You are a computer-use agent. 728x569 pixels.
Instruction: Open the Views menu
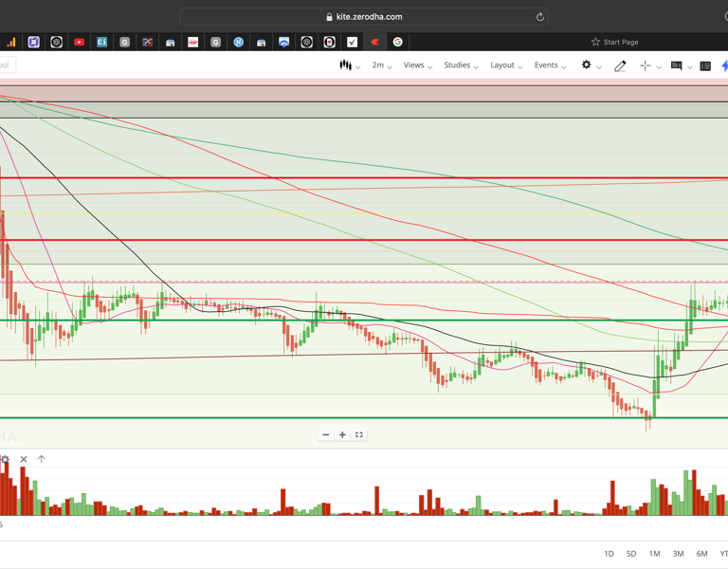tap(418, 65)
